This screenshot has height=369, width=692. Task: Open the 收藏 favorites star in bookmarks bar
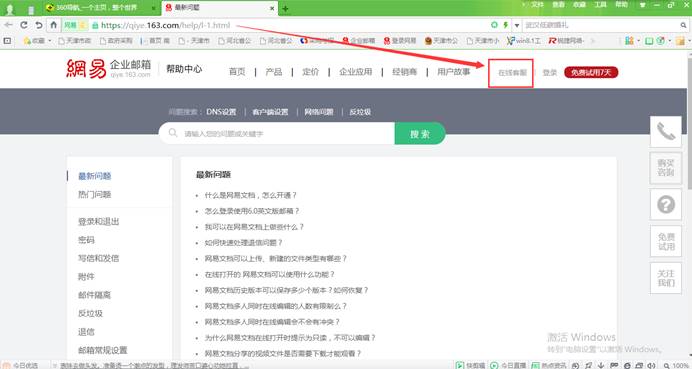coord(37,41)
